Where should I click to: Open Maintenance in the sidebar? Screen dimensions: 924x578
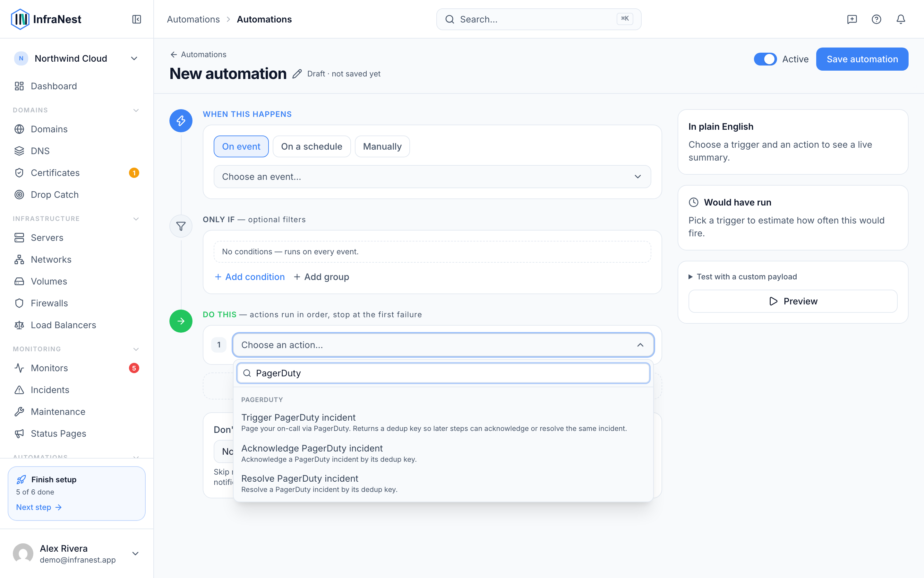[x=77, y=412]
